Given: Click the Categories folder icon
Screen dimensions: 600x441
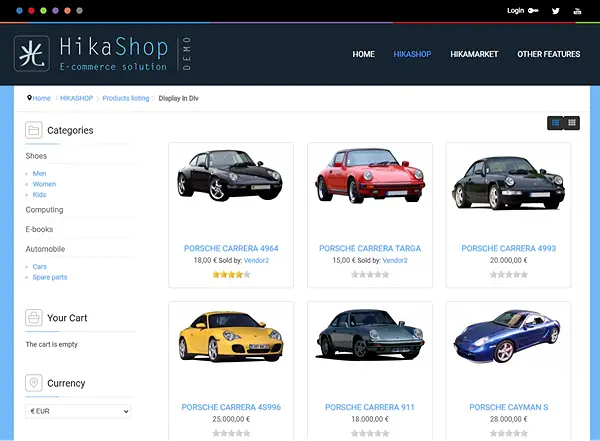Looking at the screenshot, I should tap(33, 130).
